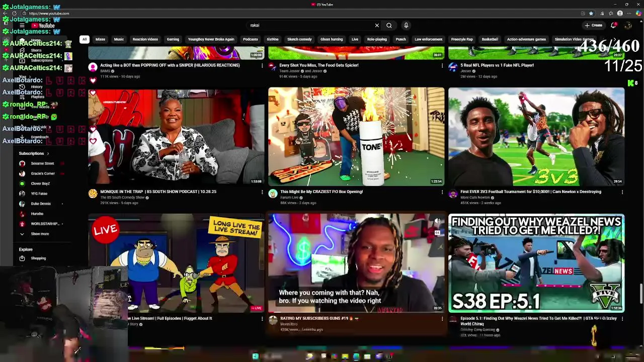
Task: Select the Ghost hunting chip
Action: [x=332, y=39]
